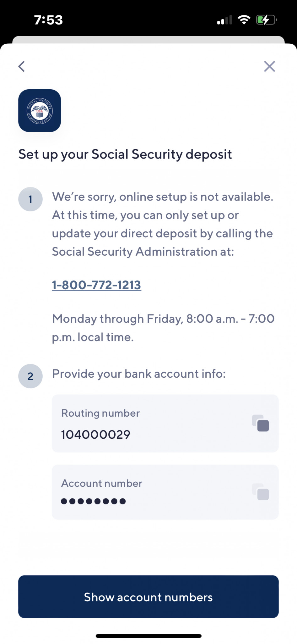The height and width of the screenshot is (644, 297).
Task: Tap the 7:53 clock in status bar
Action: pos(48,20)
